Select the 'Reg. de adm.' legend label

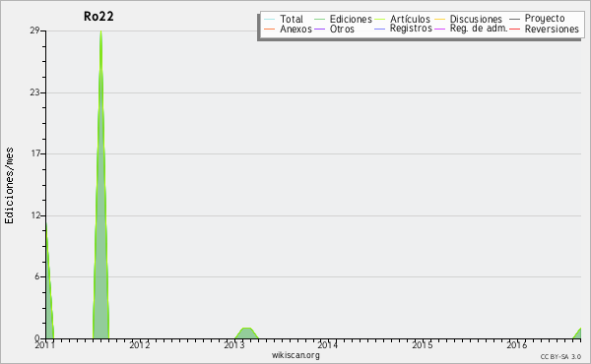tap(479, 29)
